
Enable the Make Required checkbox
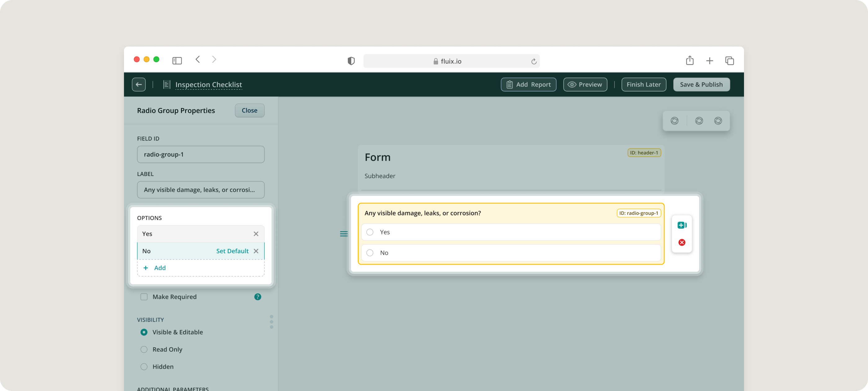(144, 297)
